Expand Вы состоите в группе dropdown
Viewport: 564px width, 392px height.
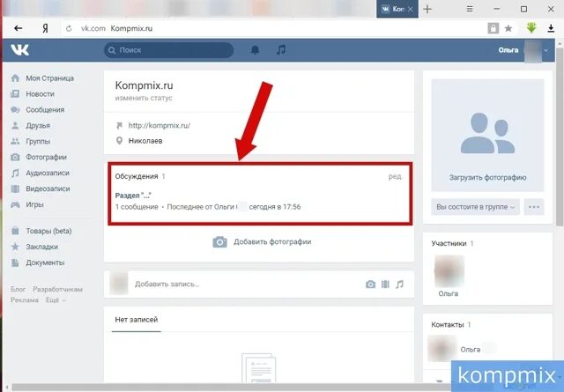tap(476, 207)
